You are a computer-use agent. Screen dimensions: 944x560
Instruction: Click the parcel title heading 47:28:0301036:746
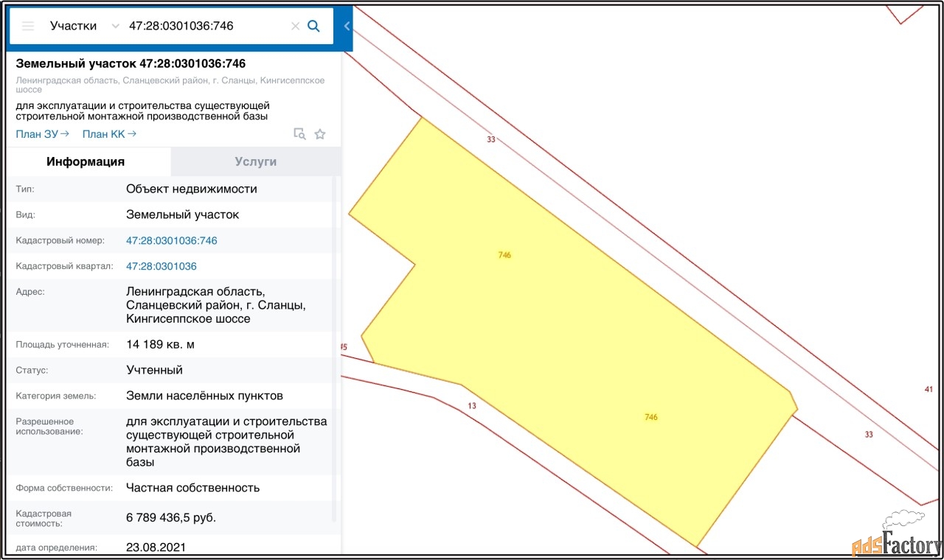(131, 63)
